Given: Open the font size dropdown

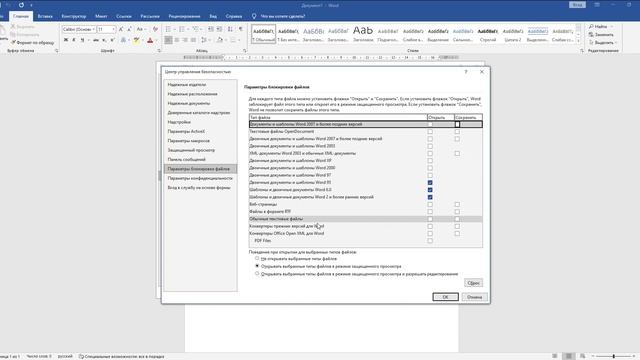Looking at the screenshot, I should (x=113, y=29).
